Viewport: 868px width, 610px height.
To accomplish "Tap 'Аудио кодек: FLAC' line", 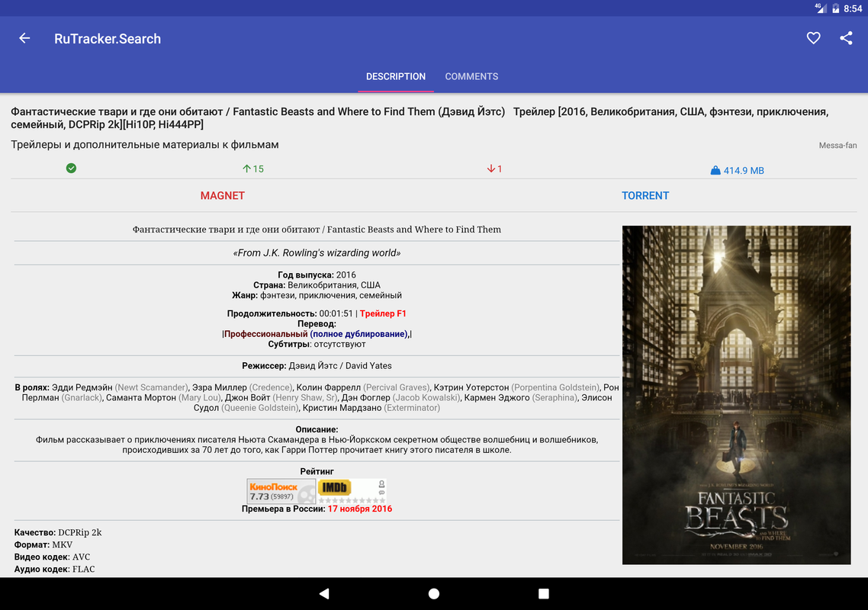I will tap(54, 569).
